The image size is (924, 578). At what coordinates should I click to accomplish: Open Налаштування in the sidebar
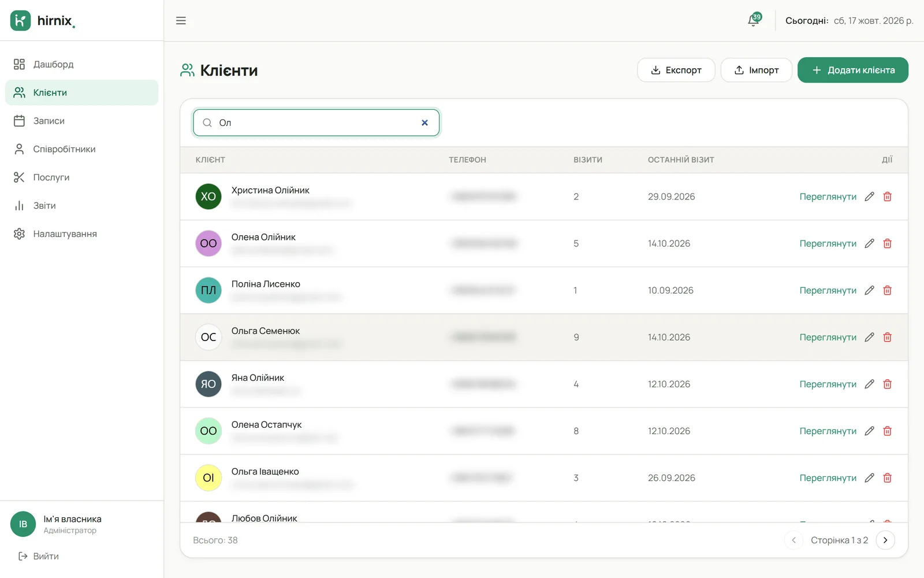click(81, 234)
